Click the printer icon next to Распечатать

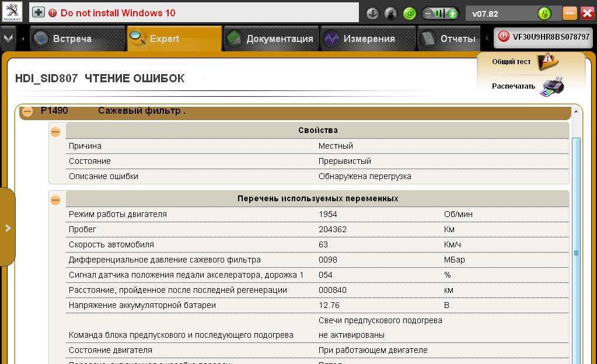click(551, 86)
